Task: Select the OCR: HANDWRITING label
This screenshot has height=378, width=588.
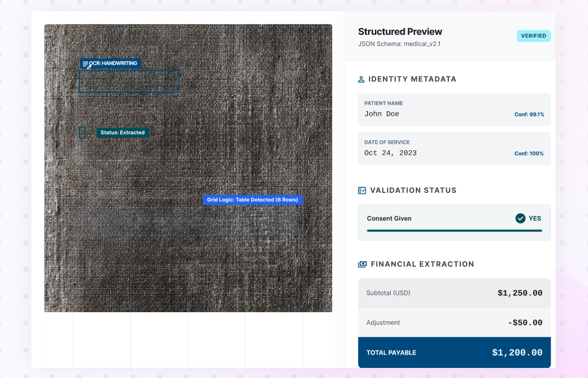Action: click(110, 63)
